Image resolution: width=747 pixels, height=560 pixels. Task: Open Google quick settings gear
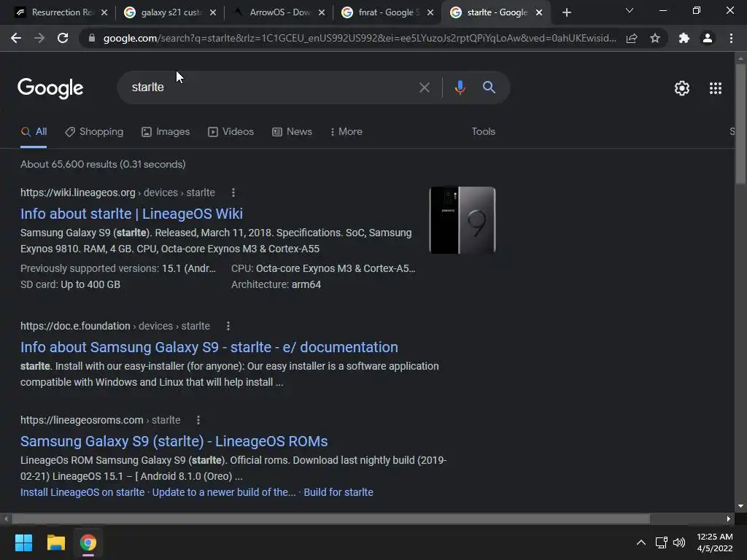pos(682,88)
